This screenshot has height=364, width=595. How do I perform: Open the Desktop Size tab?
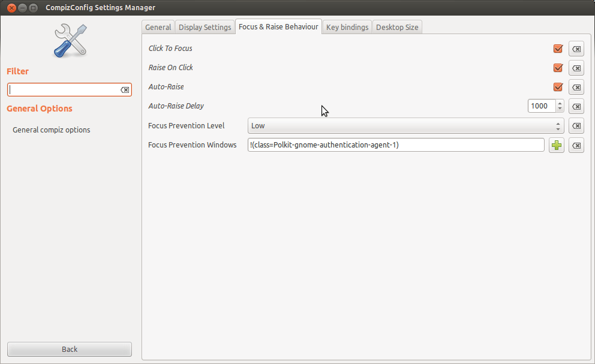pos(397,28)
